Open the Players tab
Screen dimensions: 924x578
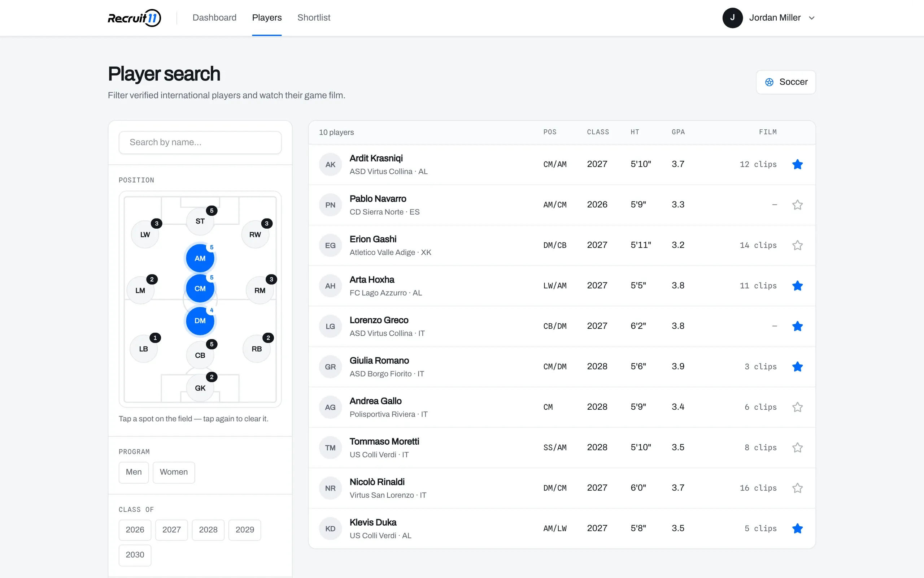pyautogui.click(x=267, y=18)
